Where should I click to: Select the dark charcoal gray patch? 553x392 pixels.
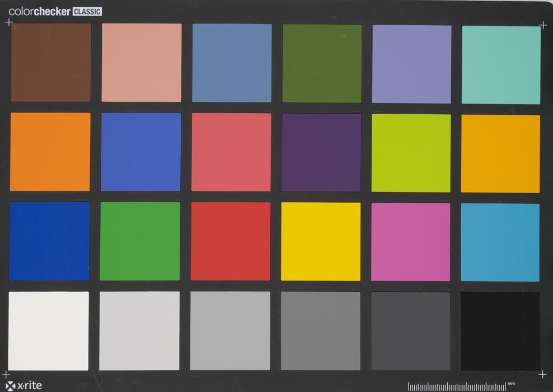pos(410,331)
